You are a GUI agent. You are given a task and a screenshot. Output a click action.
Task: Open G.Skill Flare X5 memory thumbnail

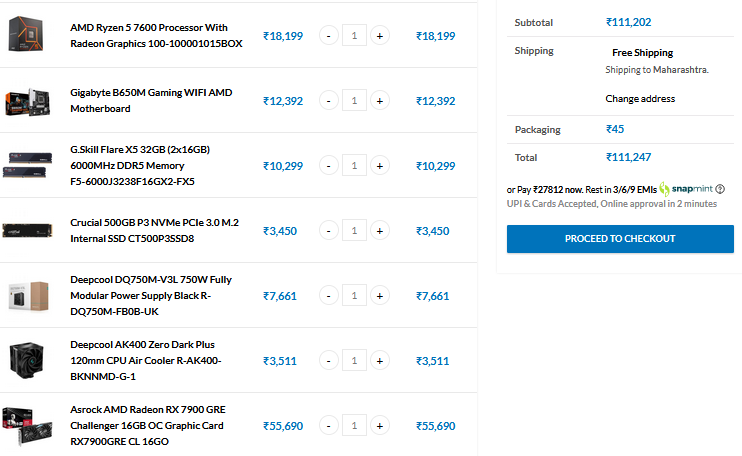(x=27, y=165)
